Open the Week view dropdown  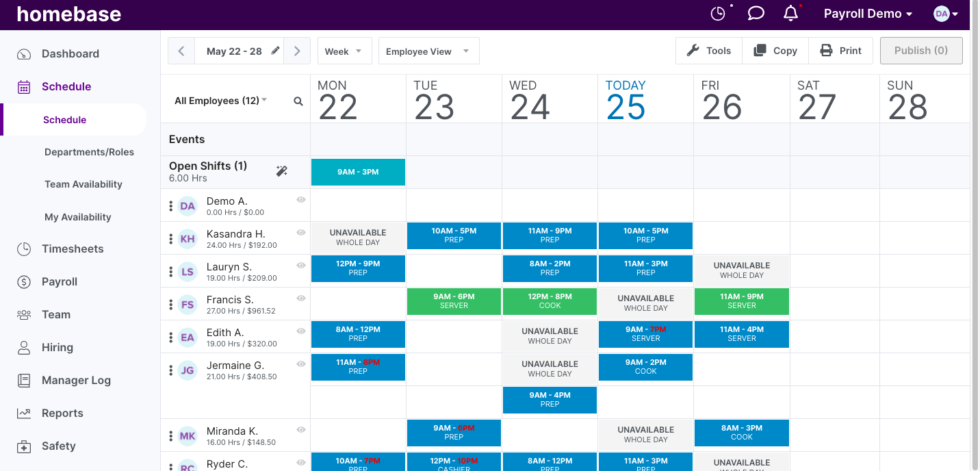pos(344,50)
